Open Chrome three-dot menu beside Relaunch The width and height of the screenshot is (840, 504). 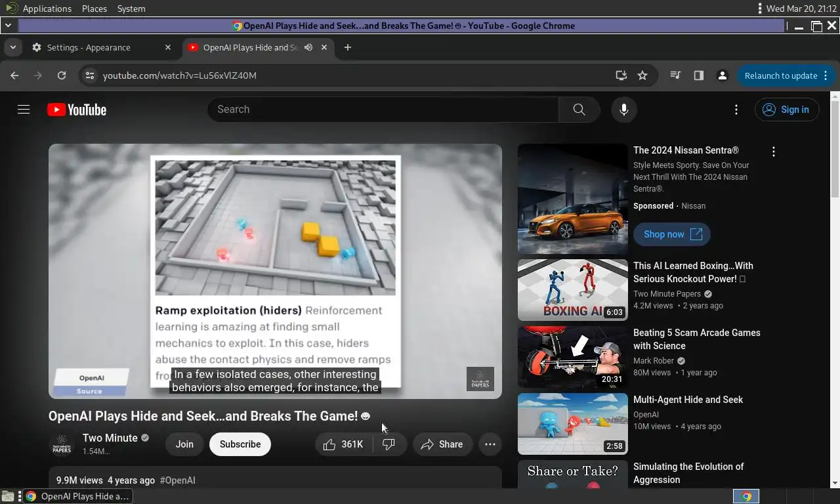point(826,75)
